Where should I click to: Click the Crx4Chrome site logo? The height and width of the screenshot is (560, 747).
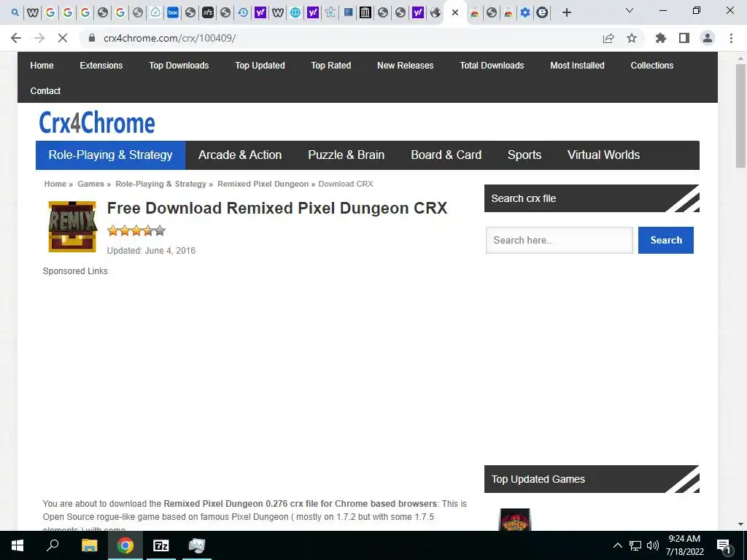point(97,122)
